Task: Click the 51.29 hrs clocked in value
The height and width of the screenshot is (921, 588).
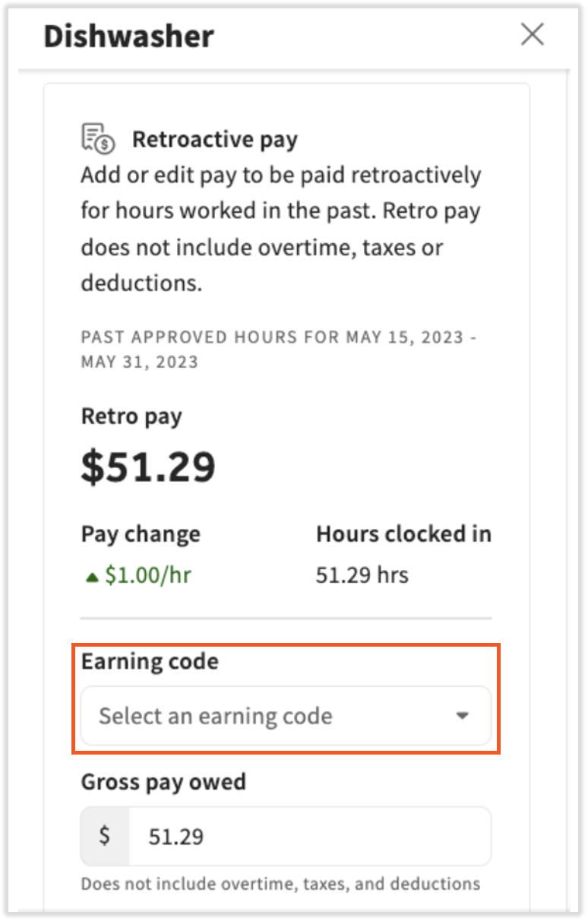Action: point(362,575)
